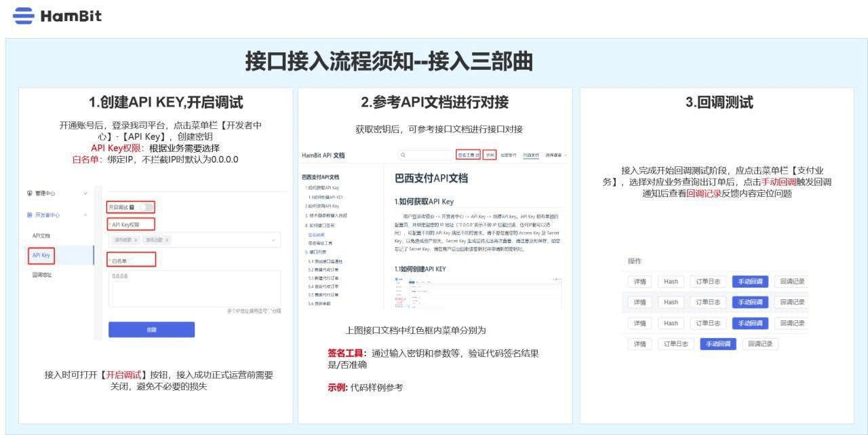Collapse the 管理中心 menu chevron
Screen dimensions: 868x435
[85, 193]
